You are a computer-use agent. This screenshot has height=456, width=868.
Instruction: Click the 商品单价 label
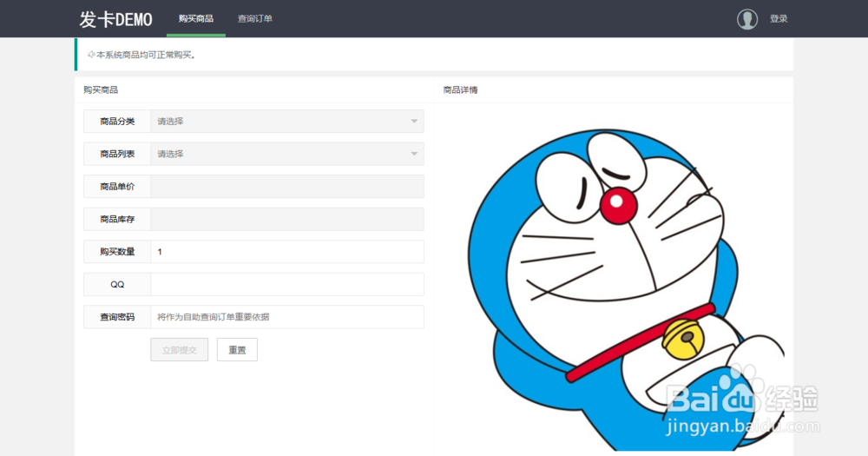[x=117, y=187]
